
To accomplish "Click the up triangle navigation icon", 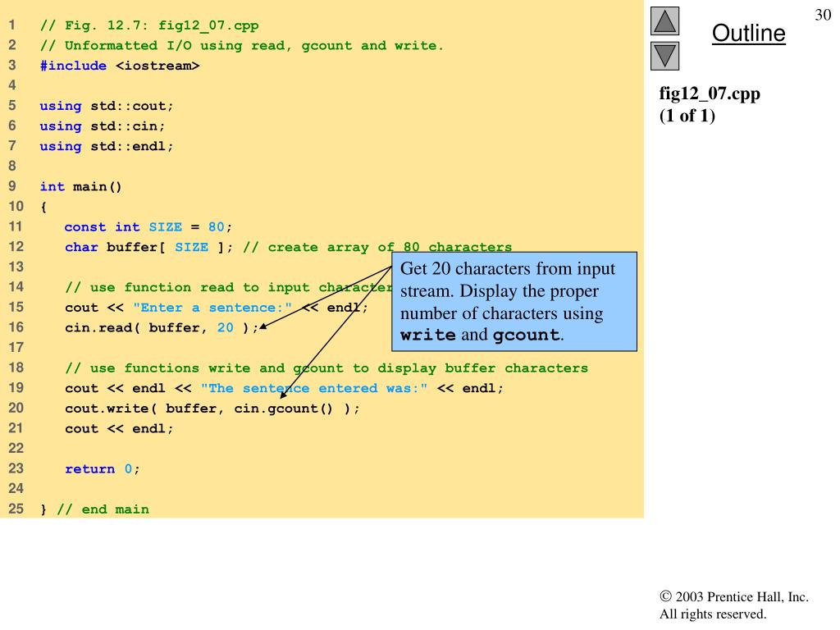I will point(665,21).
